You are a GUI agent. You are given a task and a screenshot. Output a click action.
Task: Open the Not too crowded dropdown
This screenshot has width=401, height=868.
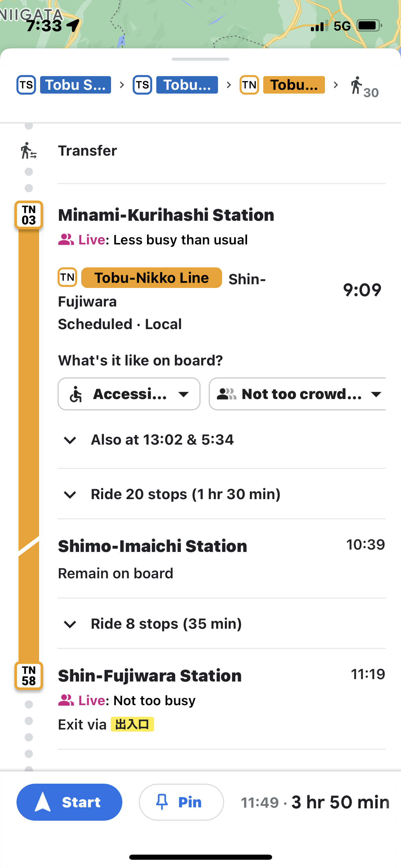coord(297,394)
